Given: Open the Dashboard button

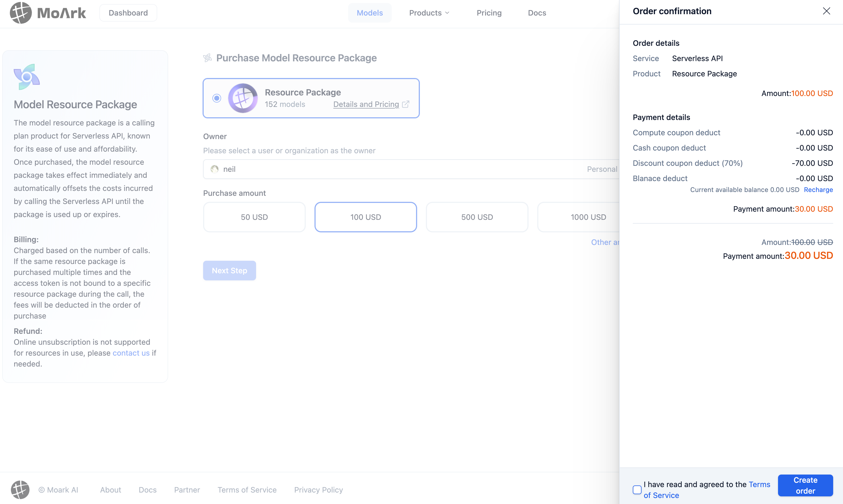Looking at the screenshot, I should click(x=128, y=13).
